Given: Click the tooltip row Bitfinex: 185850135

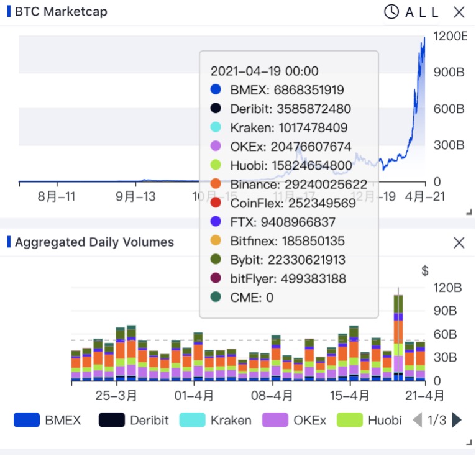Looking at the screenshot, I should pyautogui.click(x=278, y=241).
